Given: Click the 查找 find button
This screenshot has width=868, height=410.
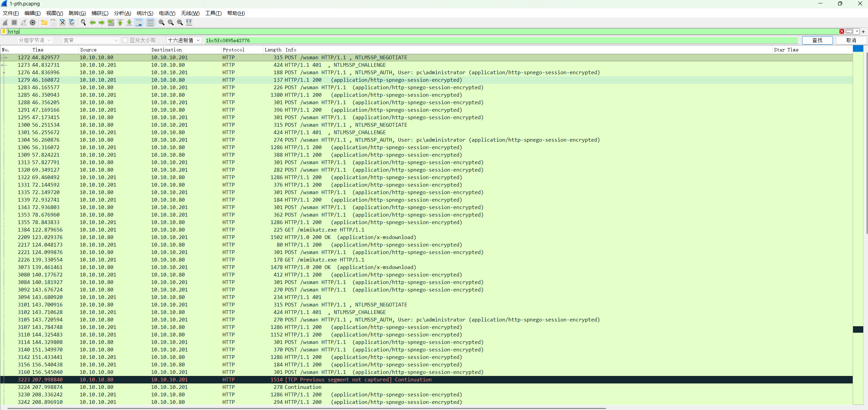Looking at the screenshot, I should [817, 40].
